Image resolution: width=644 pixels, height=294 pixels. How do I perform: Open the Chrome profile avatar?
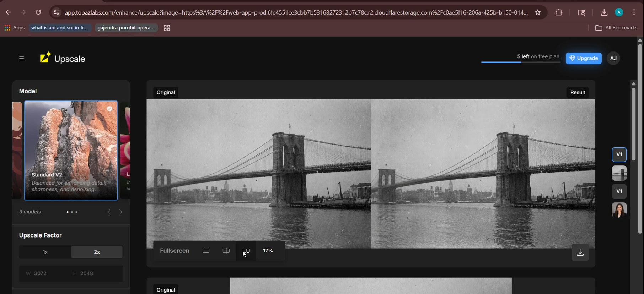[x=619, y=12]
